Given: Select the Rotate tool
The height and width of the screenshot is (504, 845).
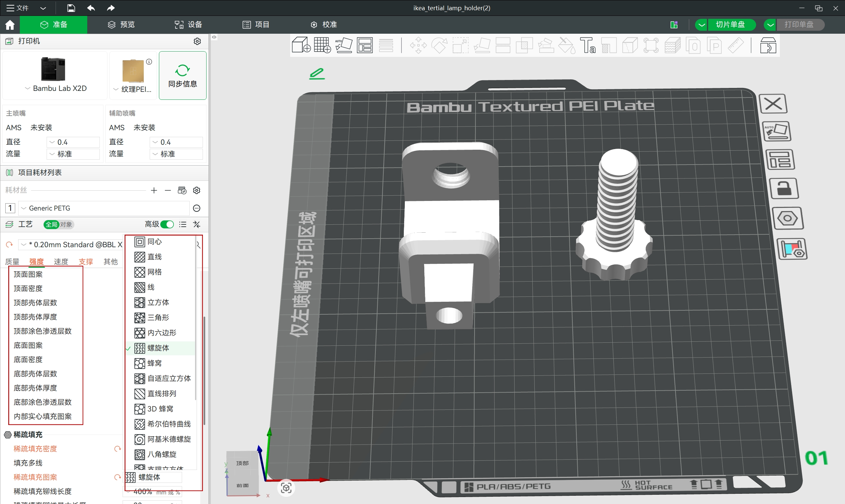Looking at the screenshot, I should (439, 45).
